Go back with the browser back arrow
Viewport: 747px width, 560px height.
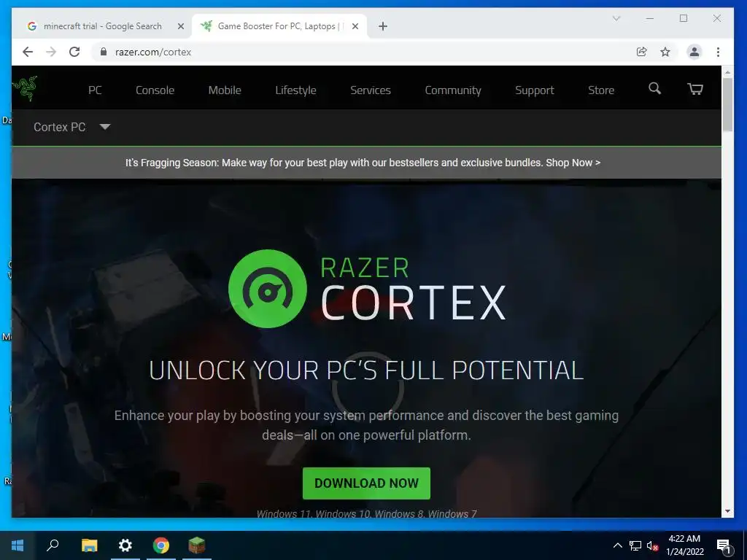pyautogui.click(x=28, y=52)
